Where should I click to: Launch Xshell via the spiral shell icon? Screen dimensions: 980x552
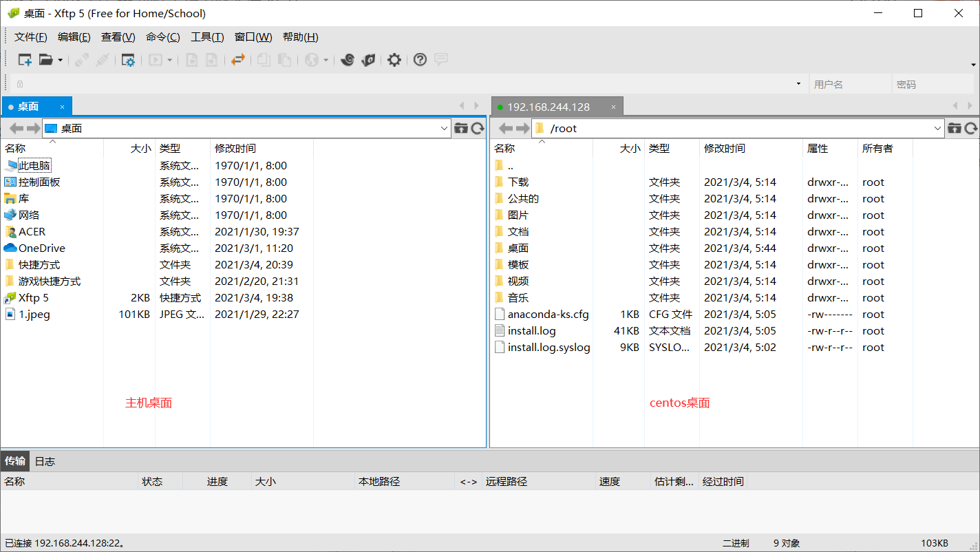(x=348, y=60)
